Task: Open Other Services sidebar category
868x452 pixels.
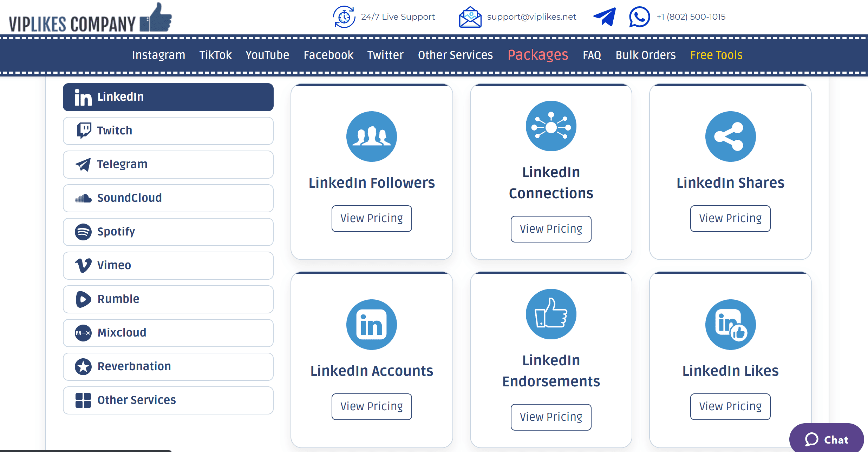Action: [x=168, y=400]
